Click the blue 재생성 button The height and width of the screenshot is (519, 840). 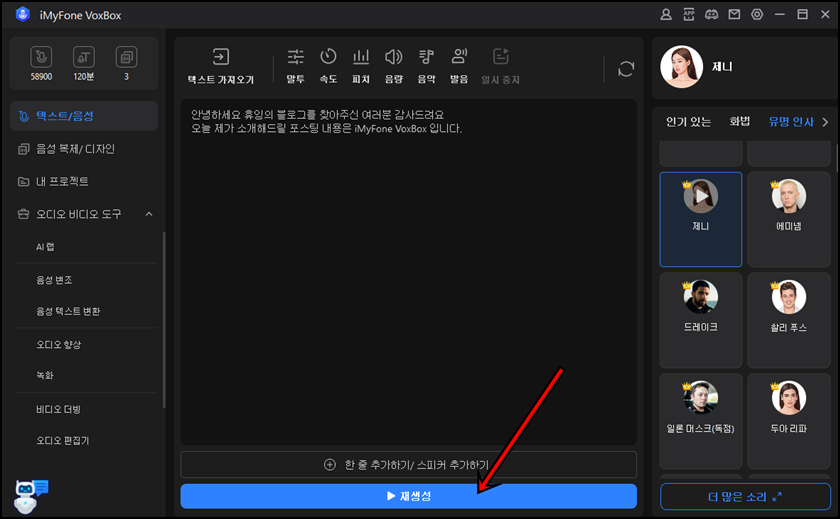(408, 496)
